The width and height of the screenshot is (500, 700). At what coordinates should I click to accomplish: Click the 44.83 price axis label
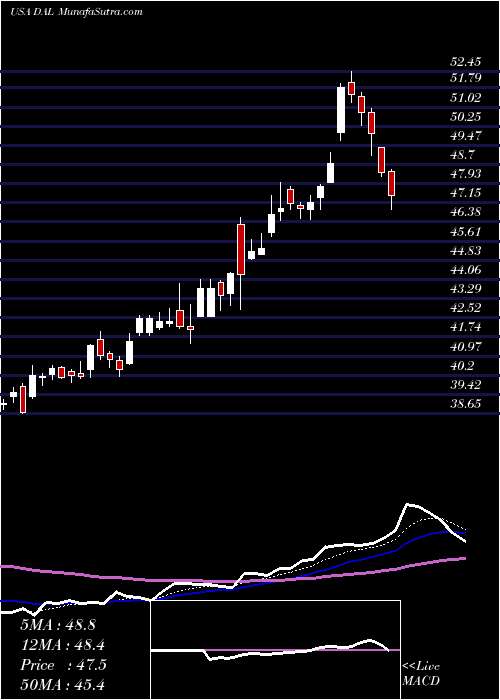pos(466,251)
